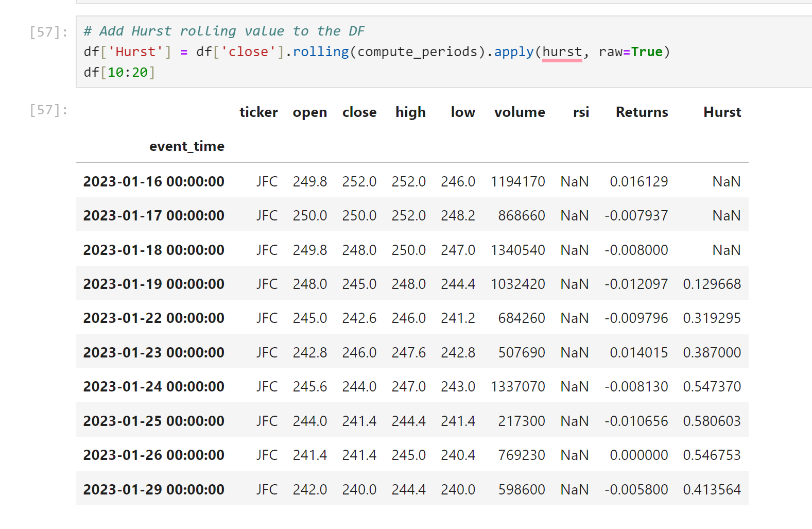Click Returns value 0.000000
812x529 pixels.
639,455
